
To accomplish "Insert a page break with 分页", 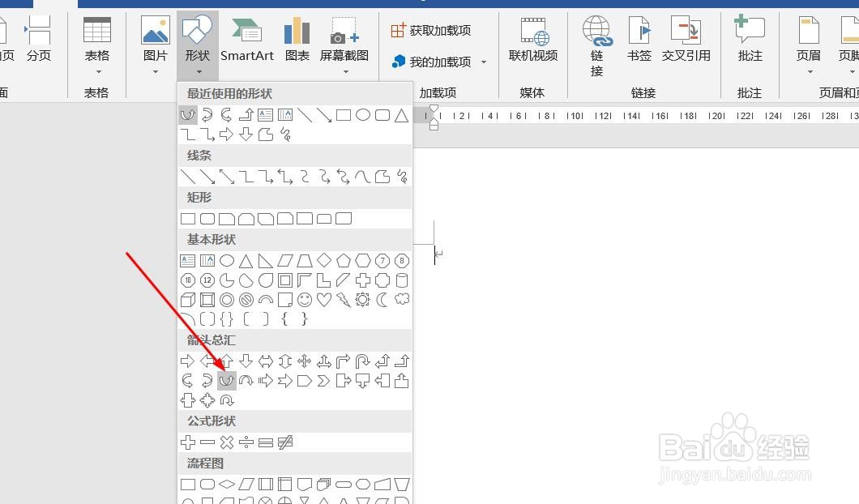I will [38, 38].
